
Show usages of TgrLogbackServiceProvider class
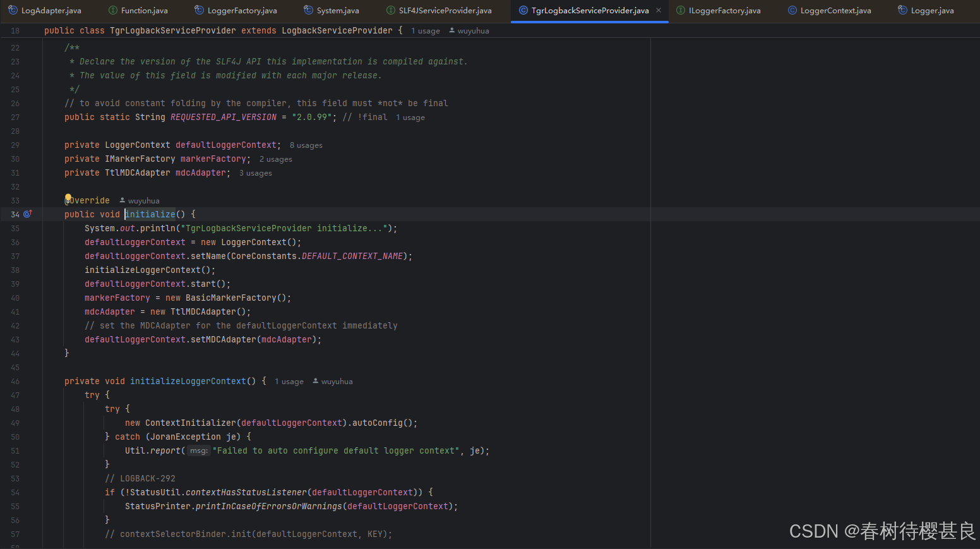point(426,31)
